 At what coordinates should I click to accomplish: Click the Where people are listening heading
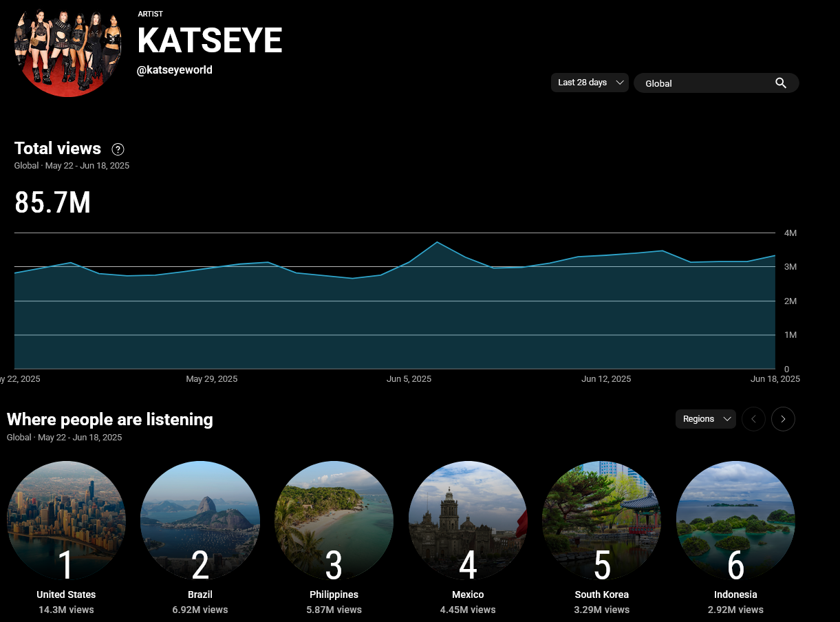pyautogui.click(x=110, y=420)
